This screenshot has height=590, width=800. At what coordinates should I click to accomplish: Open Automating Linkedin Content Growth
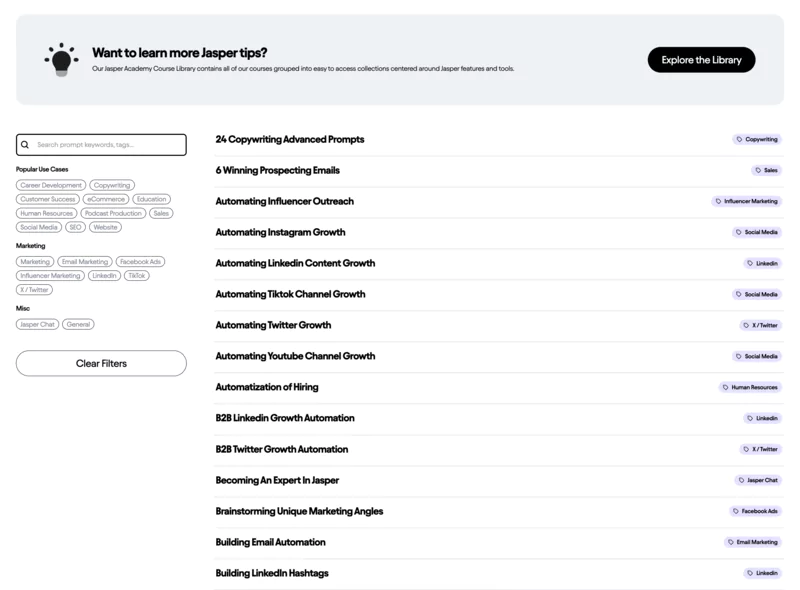(x=295, y=263)
